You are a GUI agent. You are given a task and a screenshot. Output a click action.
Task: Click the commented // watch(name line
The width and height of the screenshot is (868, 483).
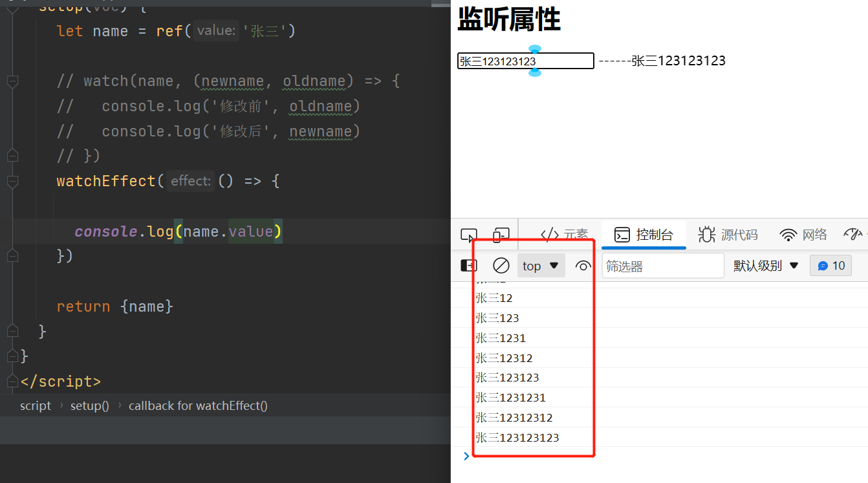click(228, 81)
